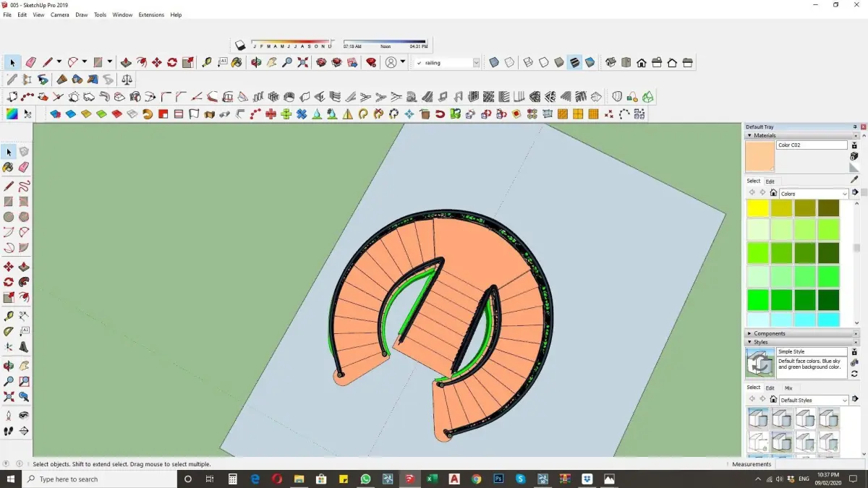Enable the Hidden Line face style

[x=543, y=63]
